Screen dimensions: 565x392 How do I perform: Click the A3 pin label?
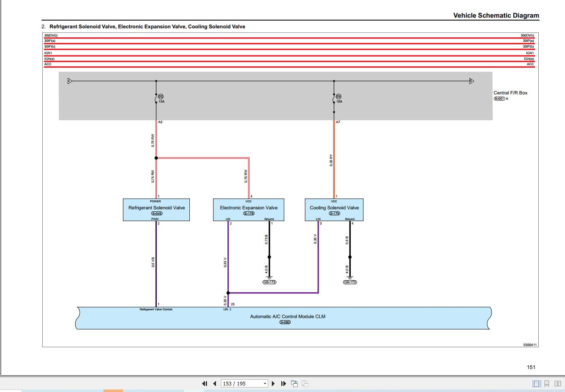point(160,122)
